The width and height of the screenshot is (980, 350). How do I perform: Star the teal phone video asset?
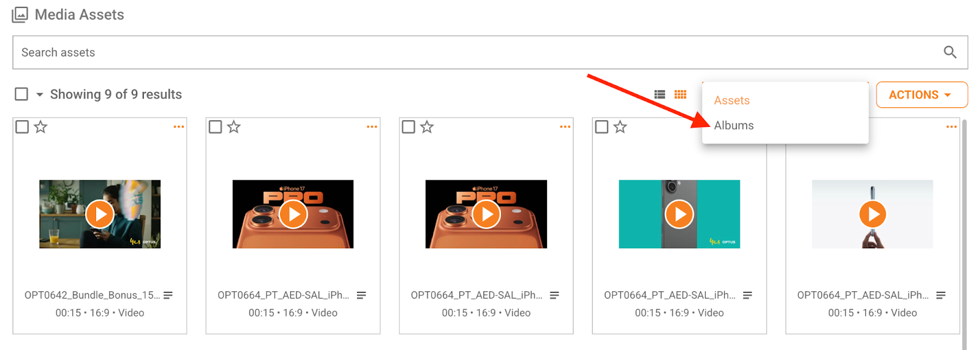(x=620, y=127)
